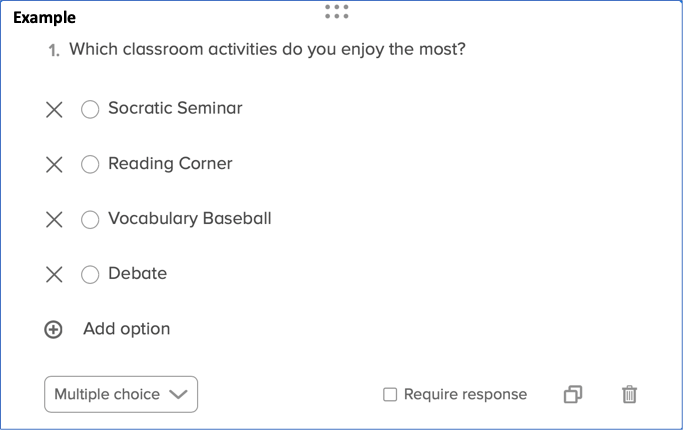Remove the Vocabulary Baseball option
This screenshot has width=683, height=430.
pyautogui.click(x=55, y=220)
